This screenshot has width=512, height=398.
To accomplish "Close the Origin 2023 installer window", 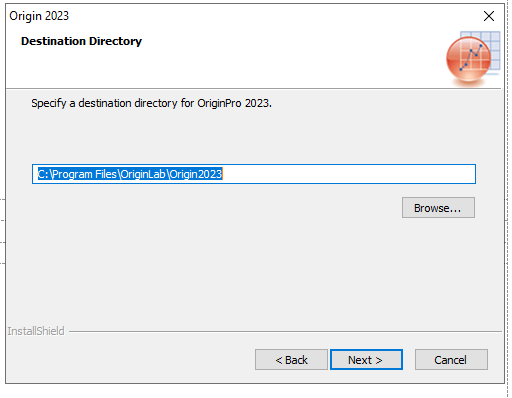I will click(489, 16).
